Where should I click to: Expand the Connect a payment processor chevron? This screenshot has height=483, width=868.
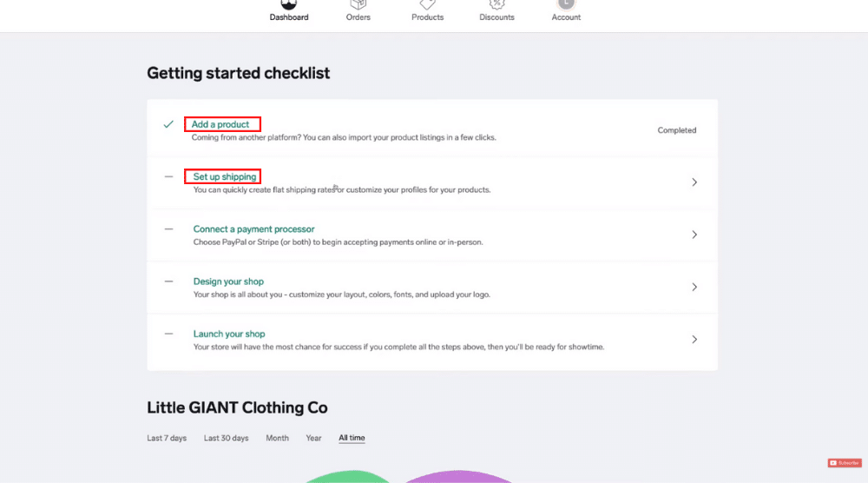point(694,235)
